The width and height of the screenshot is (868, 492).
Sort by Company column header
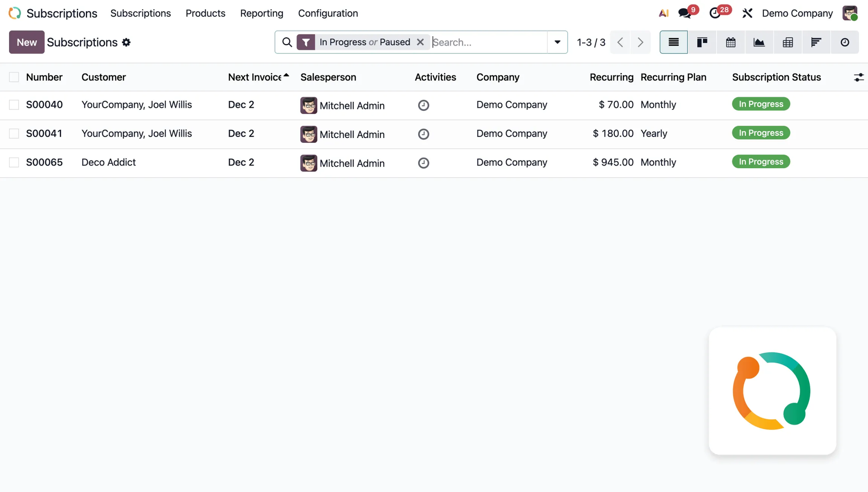click(498, 77)
